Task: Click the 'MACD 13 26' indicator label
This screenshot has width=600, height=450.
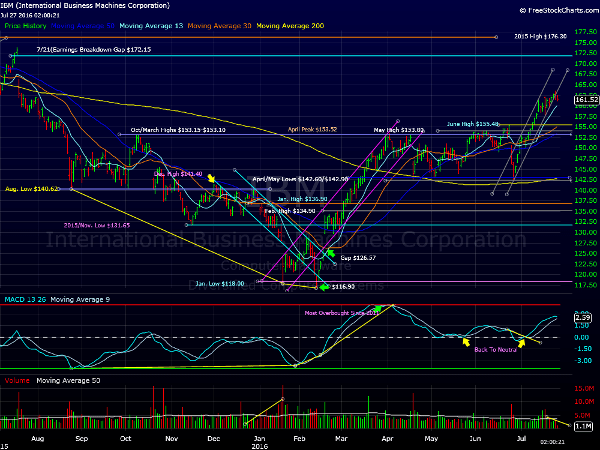Action: pos(25,299)
